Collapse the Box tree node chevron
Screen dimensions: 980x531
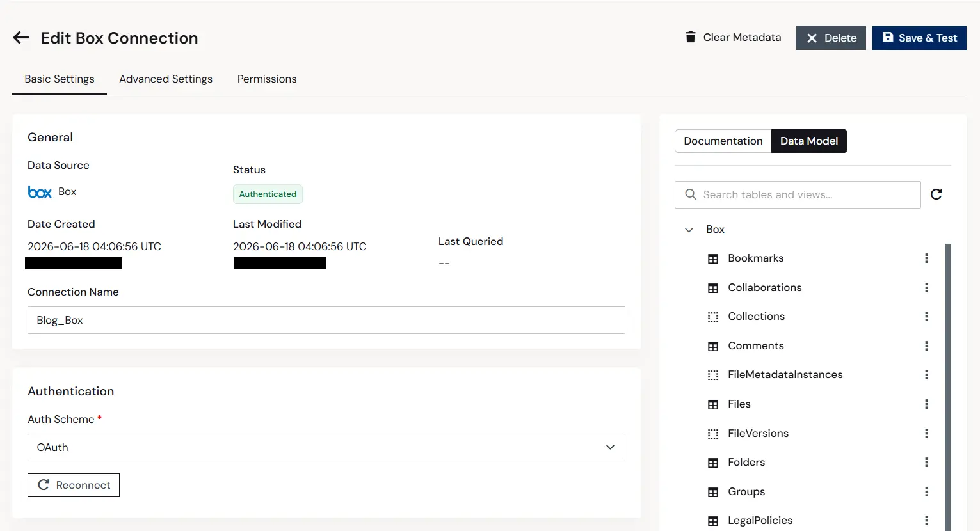689,230
